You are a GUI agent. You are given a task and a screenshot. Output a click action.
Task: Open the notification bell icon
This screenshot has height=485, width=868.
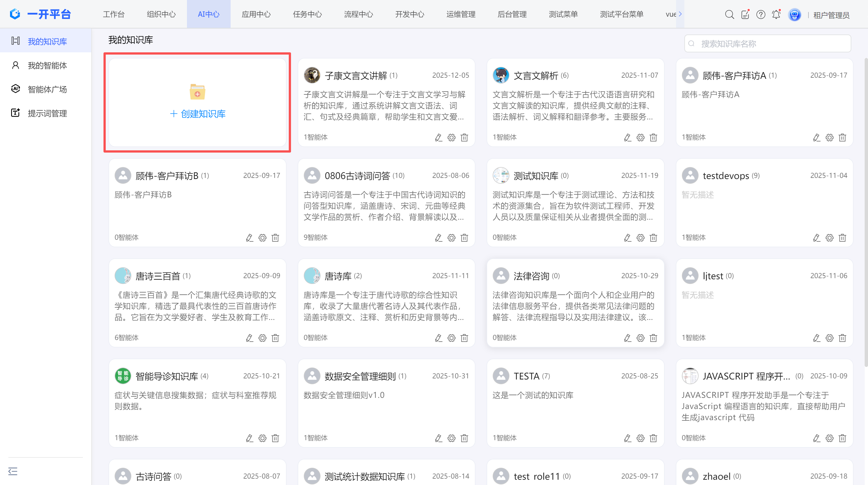776,14
